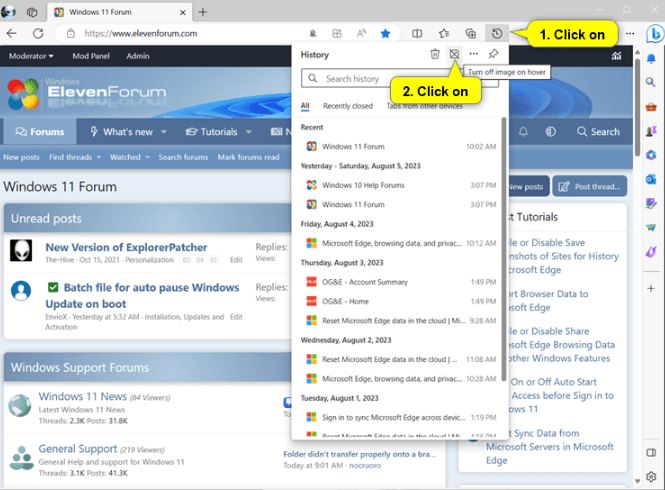Close the Windows 11 Forum tab
Image resolution: width=665 pixels, height=490 pixels.
coord(183,12)
